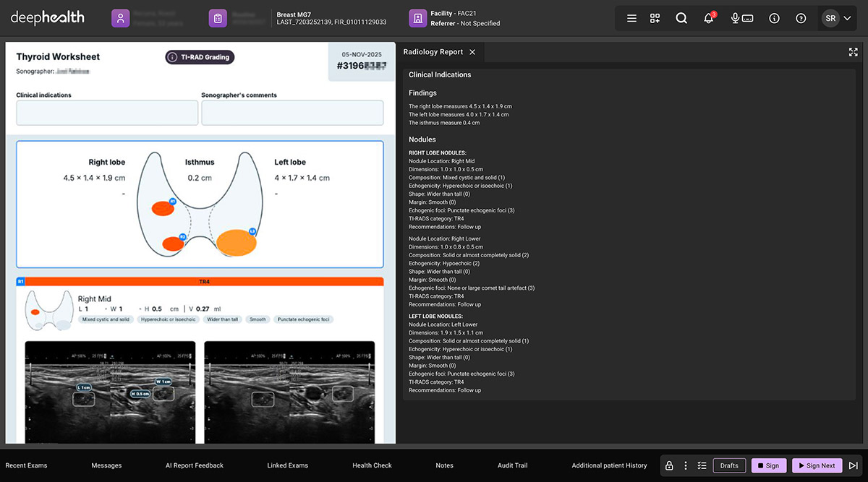Open search with the magnifier icon

[681, 18]
